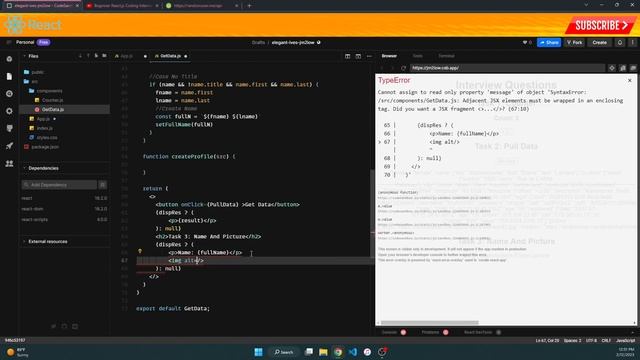Select the Terminal tab
The image size is (640, 360).
(x=446, y=56)
